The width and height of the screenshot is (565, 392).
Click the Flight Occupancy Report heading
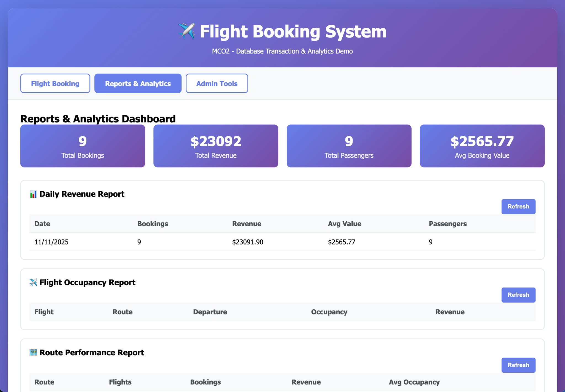point(87,282)
